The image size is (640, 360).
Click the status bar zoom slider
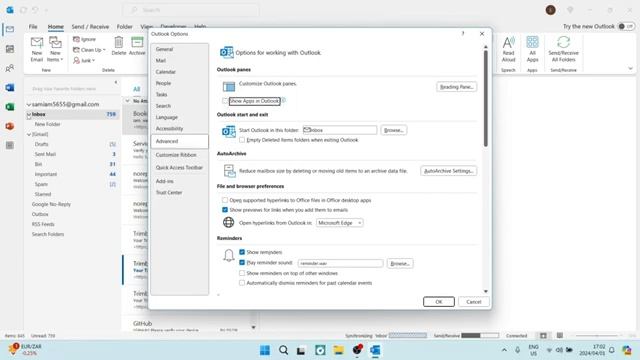[597, 336]
